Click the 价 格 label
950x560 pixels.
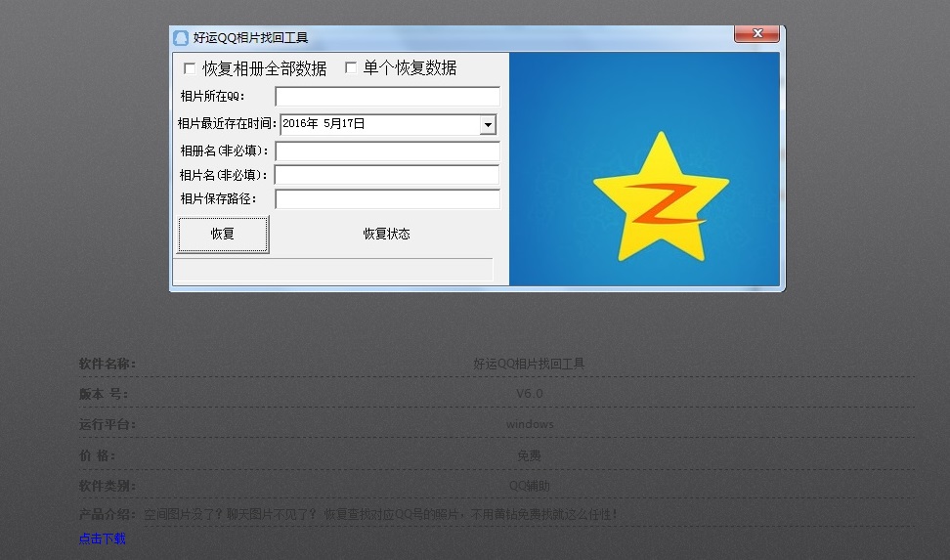(97, 455)
